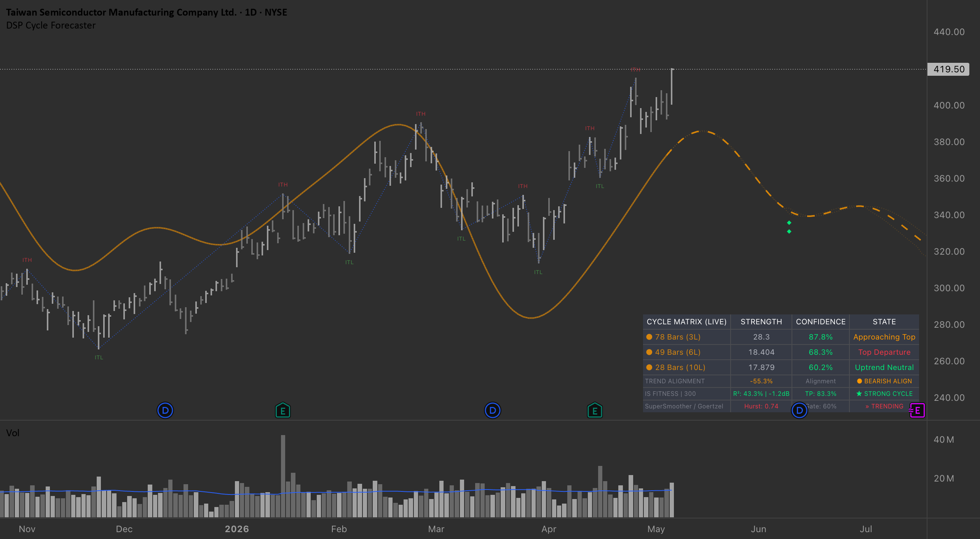Screen dimensions: 980x539
Task: Click the -55.3% trend alignment value
Action: coord(761,381)
